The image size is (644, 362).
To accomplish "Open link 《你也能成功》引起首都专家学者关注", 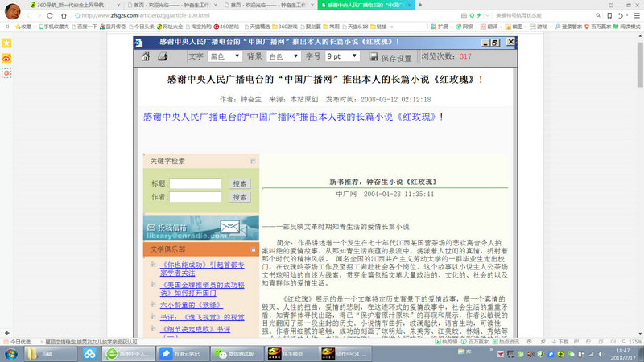I will (202, 269).
